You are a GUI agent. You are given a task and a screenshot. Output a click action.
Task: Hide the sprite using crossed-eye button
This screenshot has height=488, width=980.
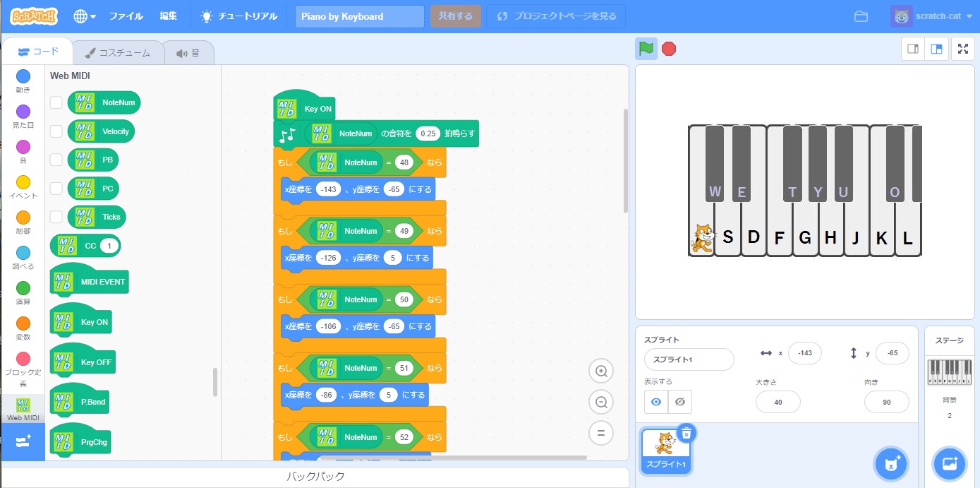tap(679, 402)
